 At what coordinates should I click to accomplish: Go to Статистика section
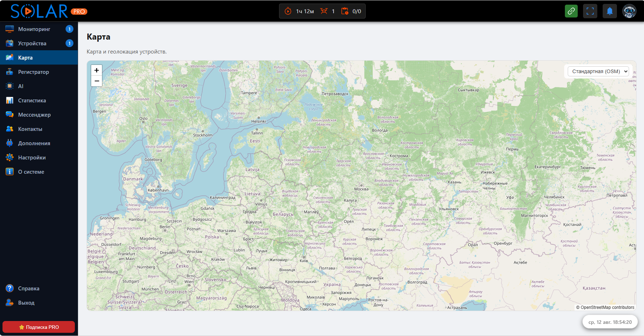(x=39, y=100)
